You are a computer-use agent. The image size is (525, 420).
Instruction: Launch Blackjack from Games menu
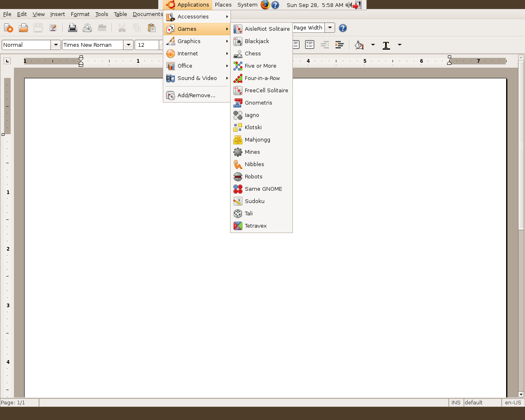point(261,41)
